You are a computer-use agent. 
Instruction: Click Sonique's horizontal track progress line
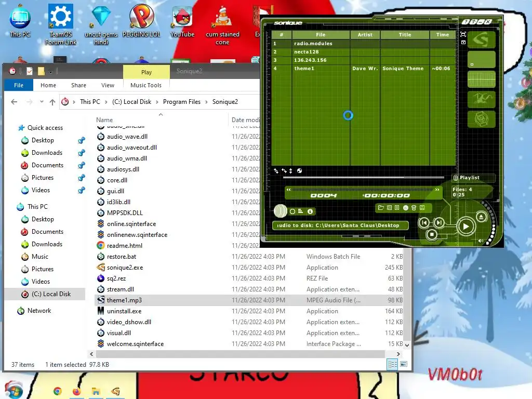[x=363, y=177]
